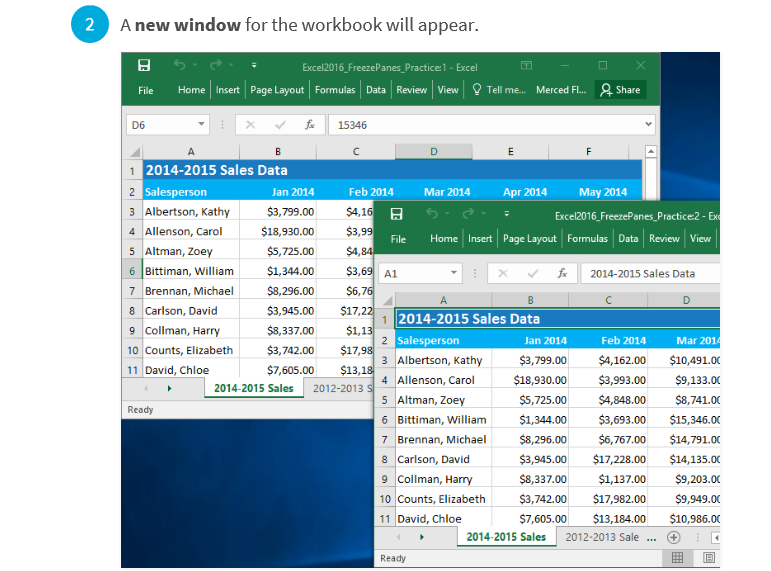Click sheet scroll left arrow in Practice:1 window

tap(146, 389)
